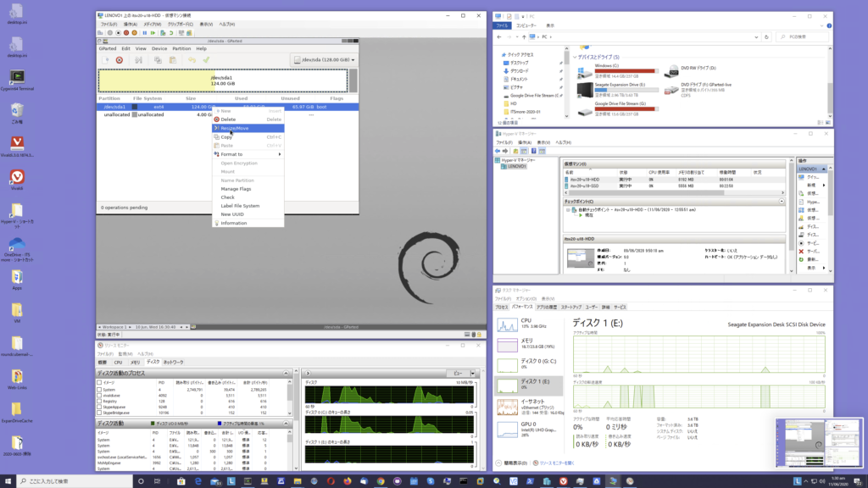Click GParted's Undo last operation icon
The height and width of the screenshot is (488, 868).
click(190, 60)
